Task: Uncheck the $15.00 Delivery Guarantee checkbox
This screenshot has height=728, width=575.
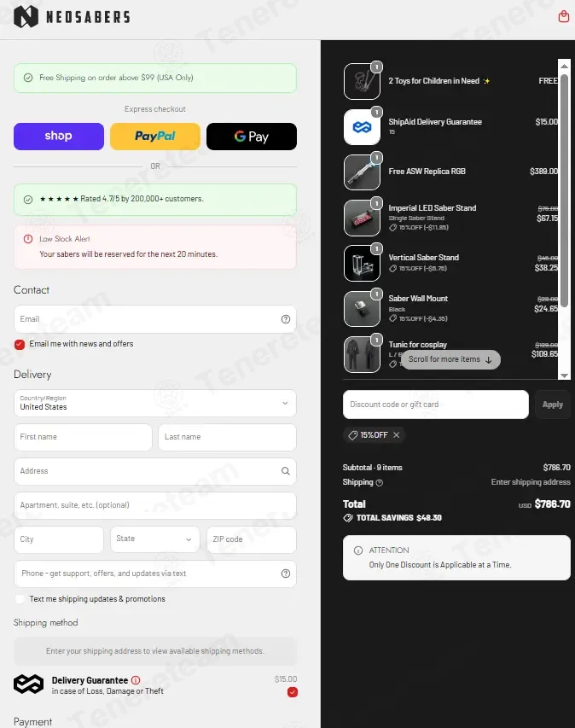Action: 293,692
